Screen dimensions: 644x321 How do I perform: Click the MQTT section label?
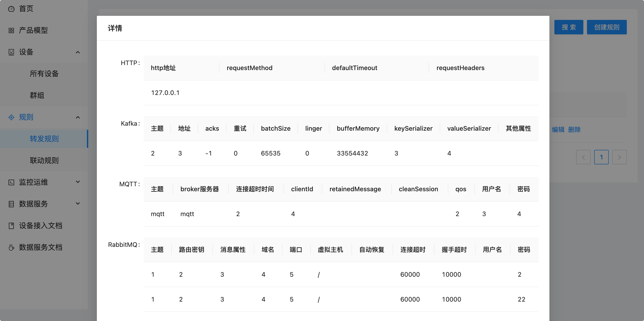(x=129, y=184)
